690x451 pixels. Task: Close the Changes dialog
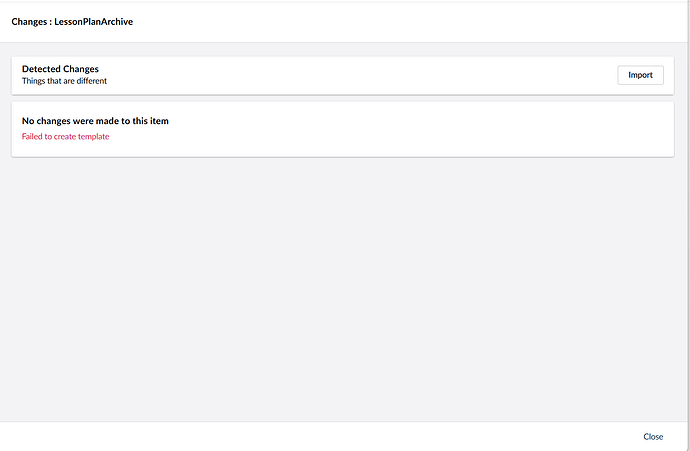tap(653, 436)
